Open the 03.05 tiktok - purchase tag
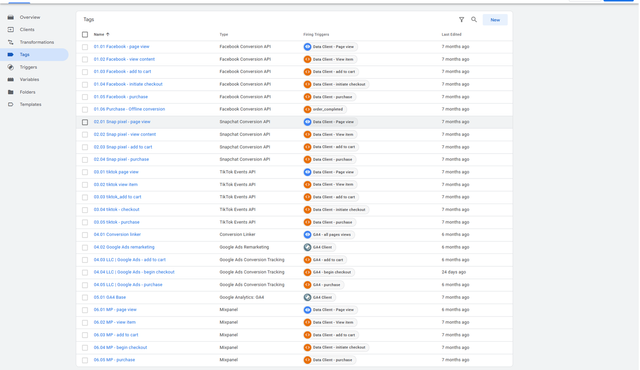Viewport: 640px width, 370px height. (x=117, y=222)
